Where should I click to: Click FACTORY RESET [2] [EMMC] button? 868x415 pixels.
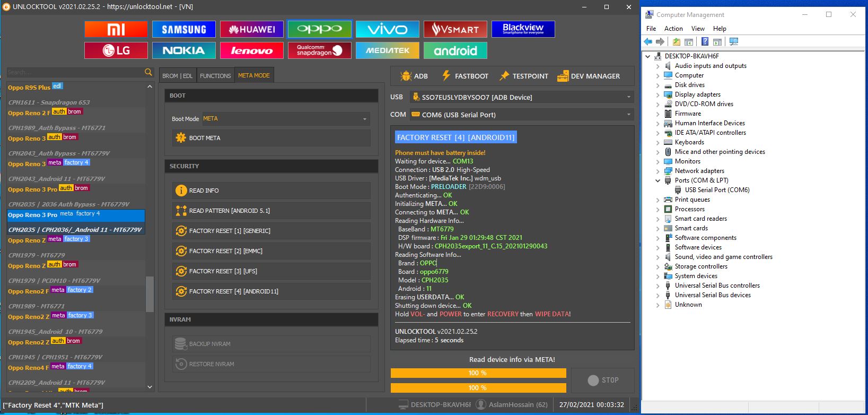tap(271, 251)
